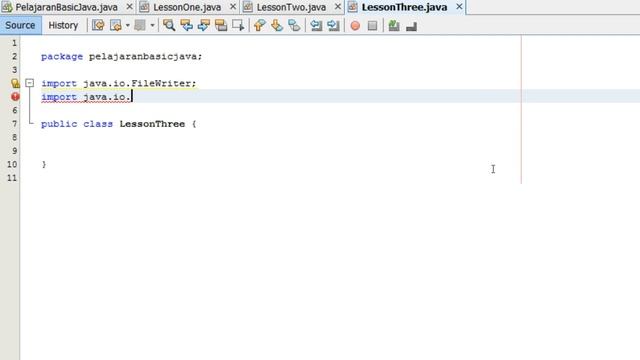
Task: Toggle Highlight Search icon
Action: point(221,25)
